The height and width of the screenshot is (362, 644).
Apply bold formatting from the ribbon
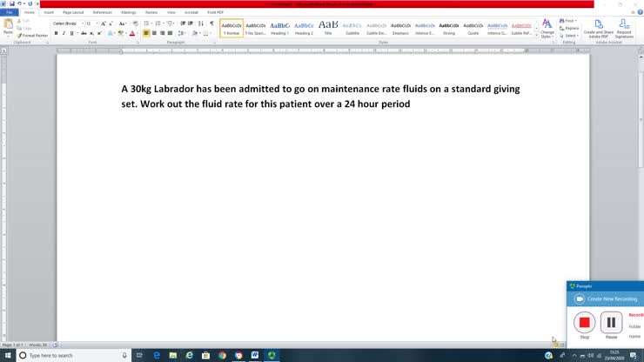click(x=56, y=33)
